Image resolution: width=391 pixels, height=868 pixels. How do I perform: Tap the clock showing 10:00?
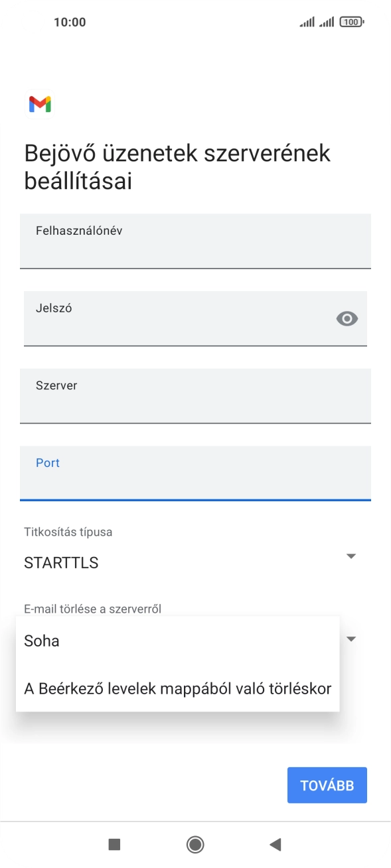click(x=70, y=21)
